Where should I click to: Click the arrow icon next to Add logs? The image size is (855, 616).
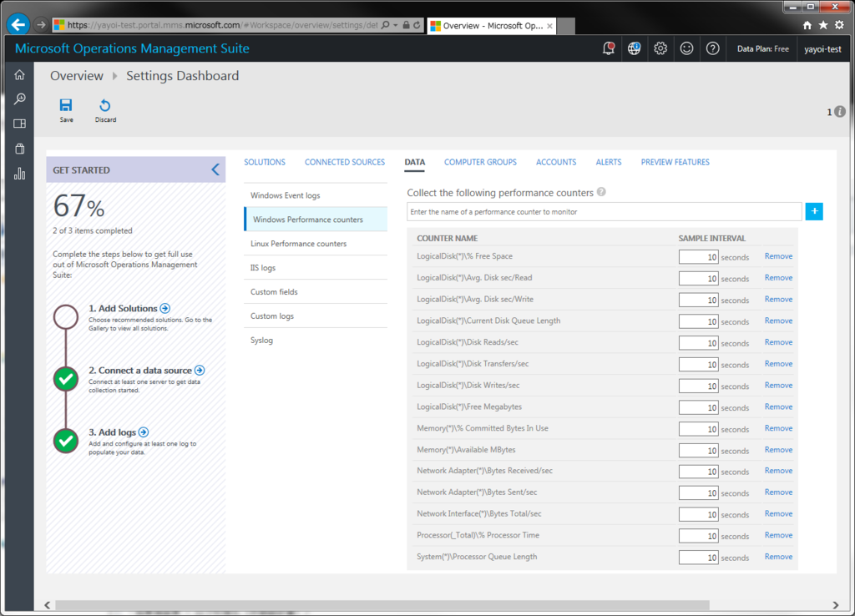(144, 432)
